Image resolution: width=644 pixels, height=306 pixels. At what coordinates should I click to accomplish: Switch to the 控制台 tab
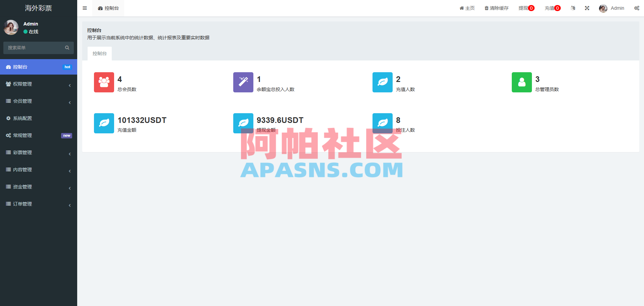click(x=99, y=53)
